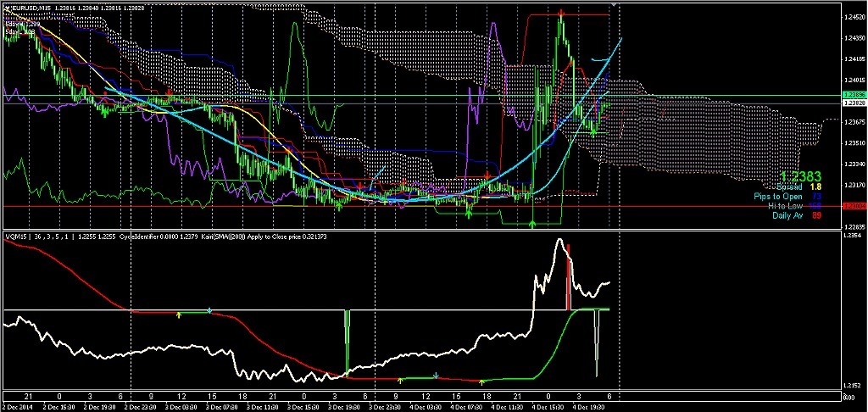Viewport: 868px width, 412px height.
Task: Click the 1.23675 price scale value
Action: point(853,122)
